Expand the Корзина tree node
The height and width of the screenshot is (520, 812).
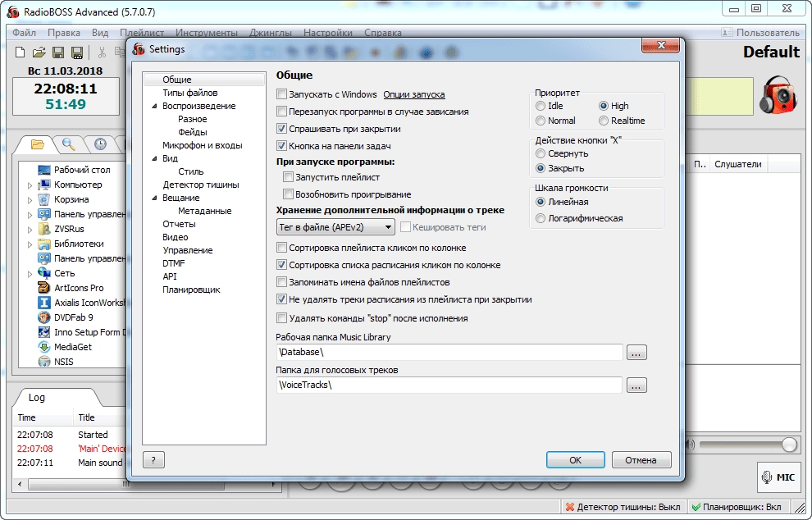30,200
